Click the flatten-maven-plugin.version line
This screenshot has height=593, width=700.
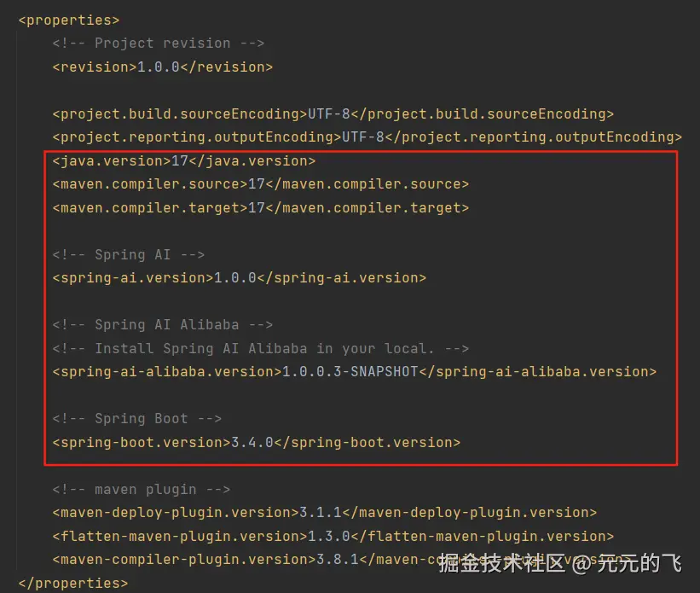333,537
